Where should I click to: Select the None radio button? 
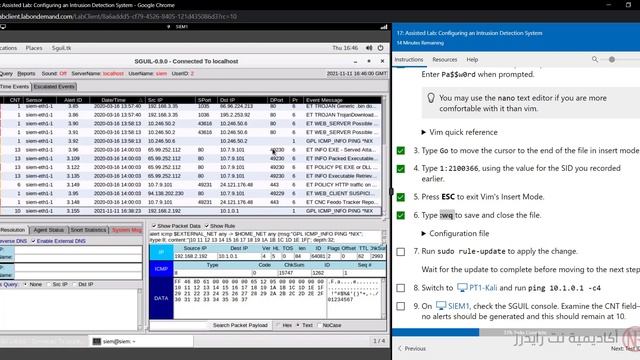[25, 284]
